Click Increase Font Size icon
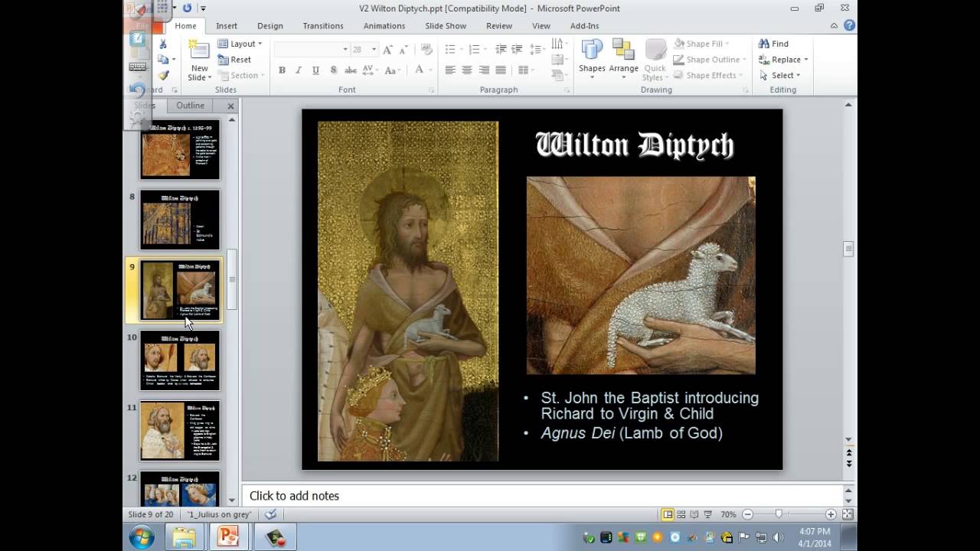 click(387, 49)
